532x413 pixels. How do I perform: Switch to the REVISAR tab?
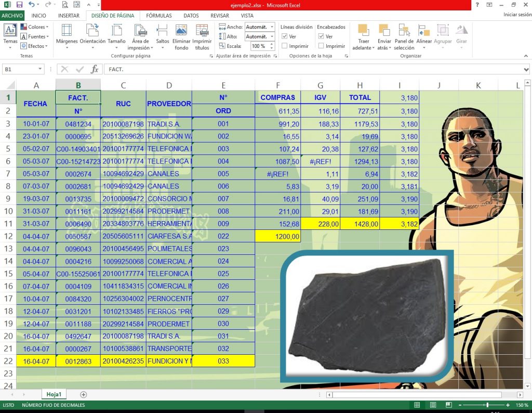(220, 16)
